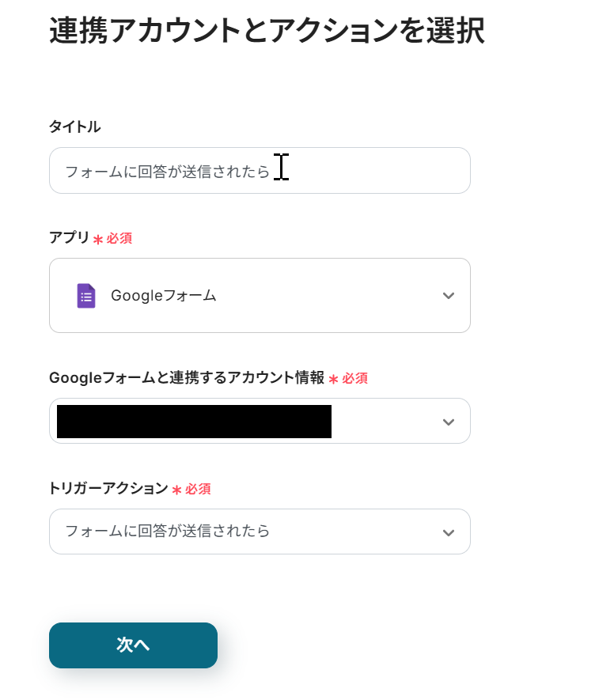The width and height of the screenshot is (614, 700).
Task: Click the タイトル field label
Action: point(74,127)
